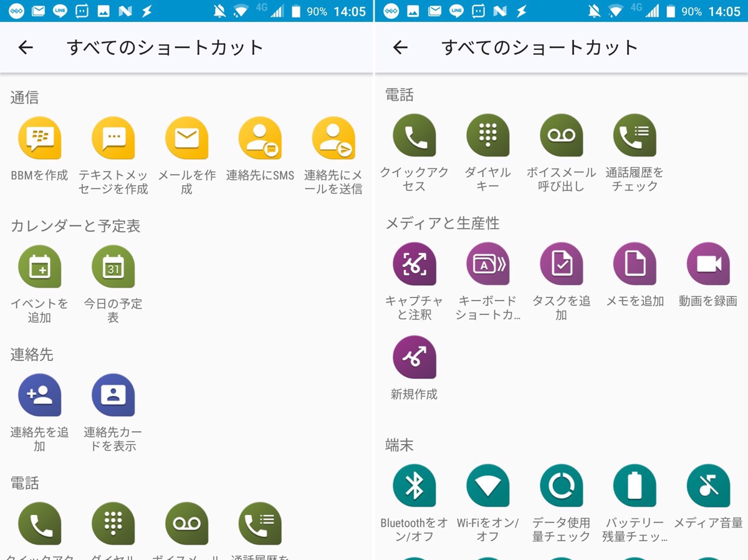Viewport: 748px width, 560px height.
Task: Tap the 動画を録画 camera icon
Action: (x=708, y=264)
